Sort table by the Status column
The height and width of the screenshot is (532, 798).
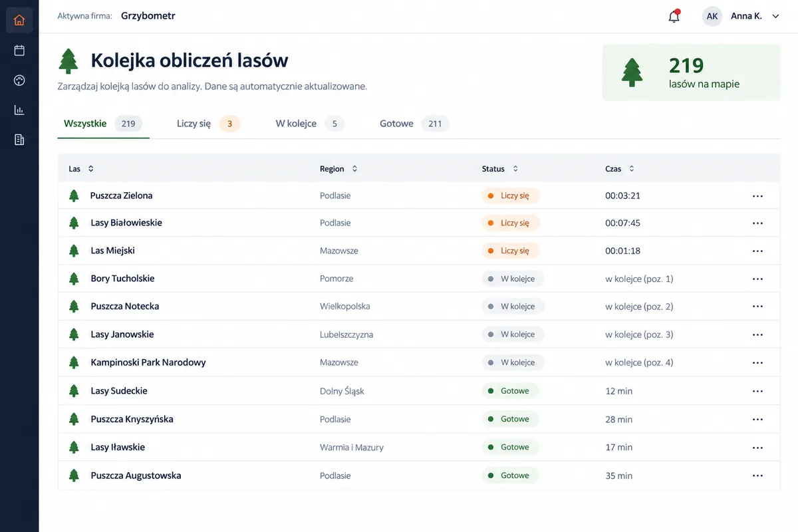(x=500, y=169)
